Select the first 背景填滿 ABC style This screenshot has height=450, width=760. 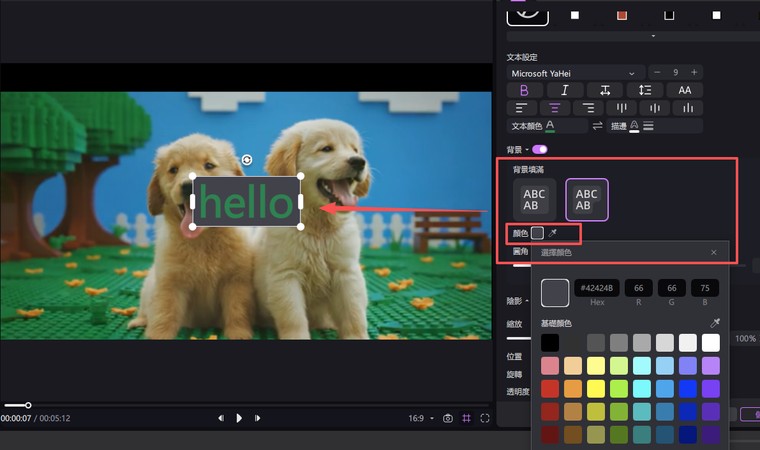coord(535,199)
